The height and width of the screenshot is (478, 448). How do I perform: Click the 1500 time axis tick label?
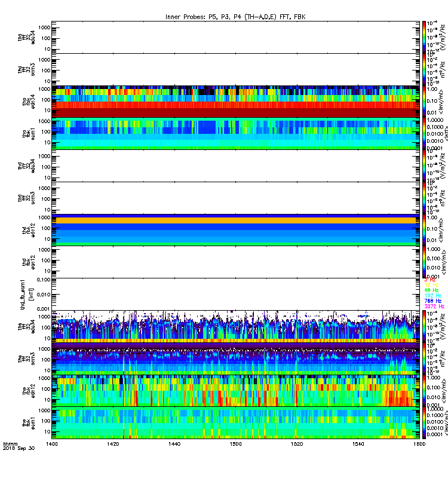point(235,444)
